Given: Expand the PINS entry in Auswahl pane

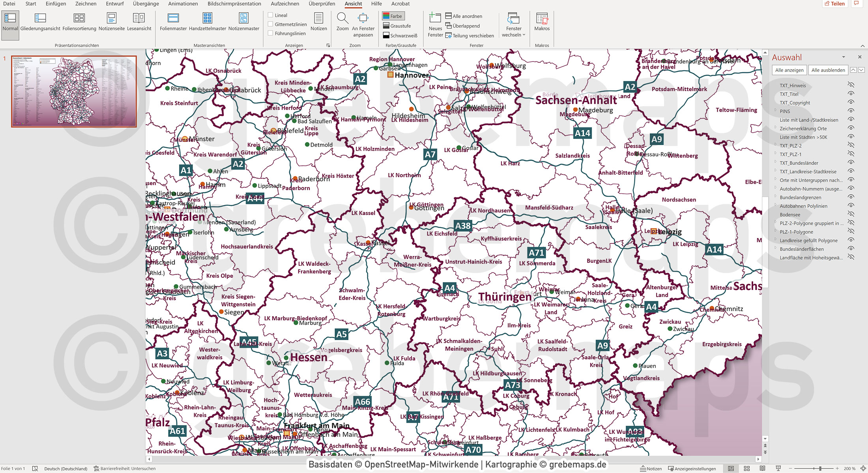Looking at the screenshot, I should tap(776, 111).
